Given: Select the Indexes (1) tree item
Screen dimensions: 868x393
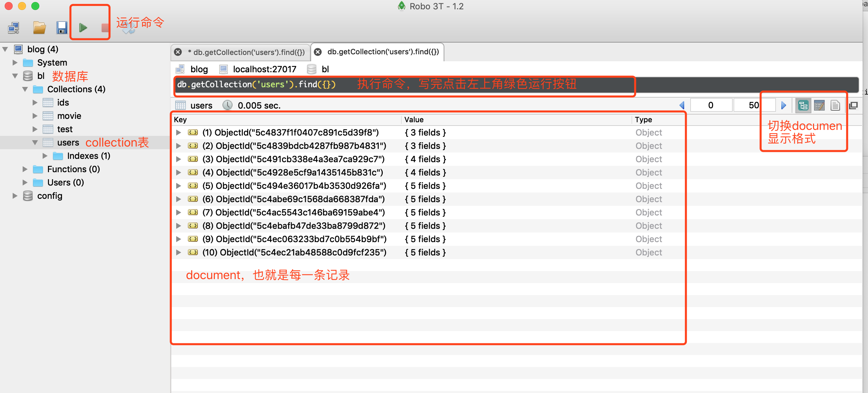Looking at the screenshot, I should (x=89, y=156).
